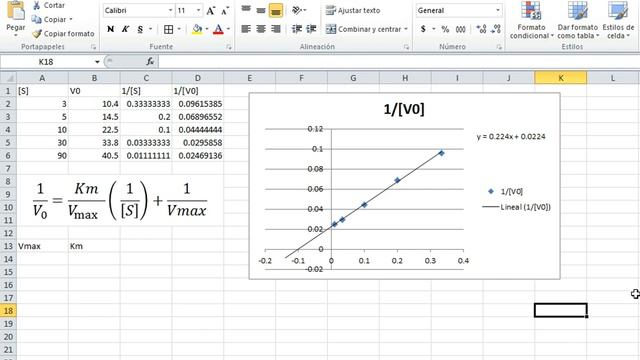Align text to top of cell

(246, 10)
